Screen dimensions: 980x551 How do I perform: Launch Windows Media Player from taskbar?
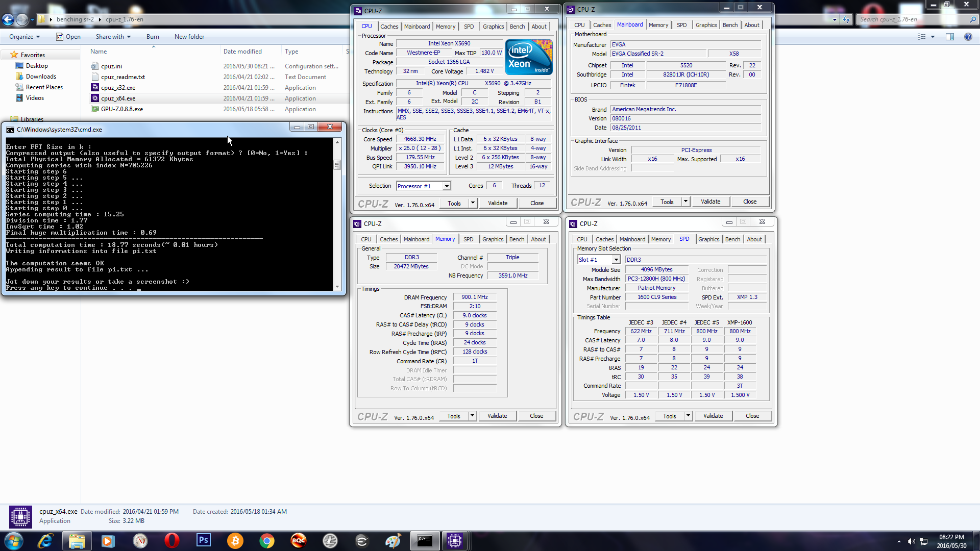point(108,541)
